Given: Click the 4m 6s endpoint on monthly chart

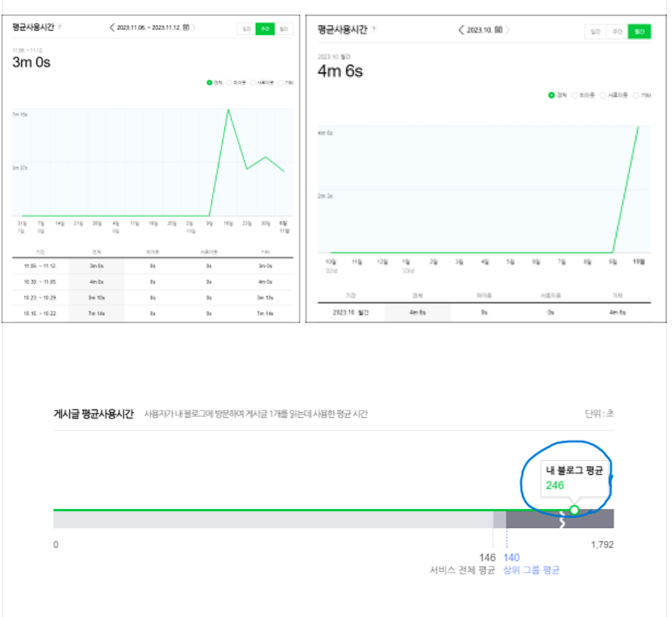Looking at the screenshot, I should (638, 127).
